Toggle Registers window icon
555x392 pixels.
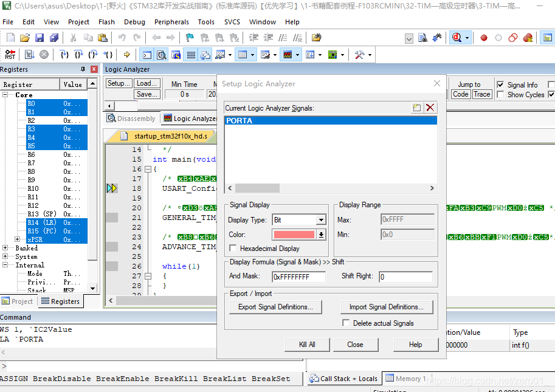(x=191, y=55)
